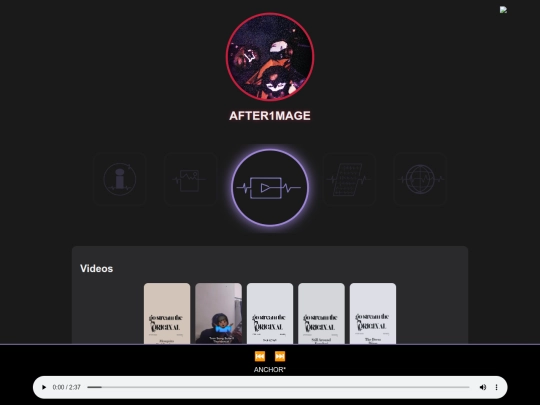Open the beige first video thumbnail

pyautogui.click(x=167, y=313)
